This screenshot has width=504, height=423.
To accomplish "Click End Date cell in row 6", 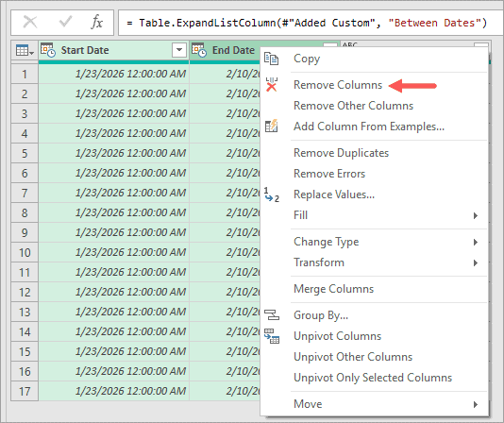I will tap(225, 173).
